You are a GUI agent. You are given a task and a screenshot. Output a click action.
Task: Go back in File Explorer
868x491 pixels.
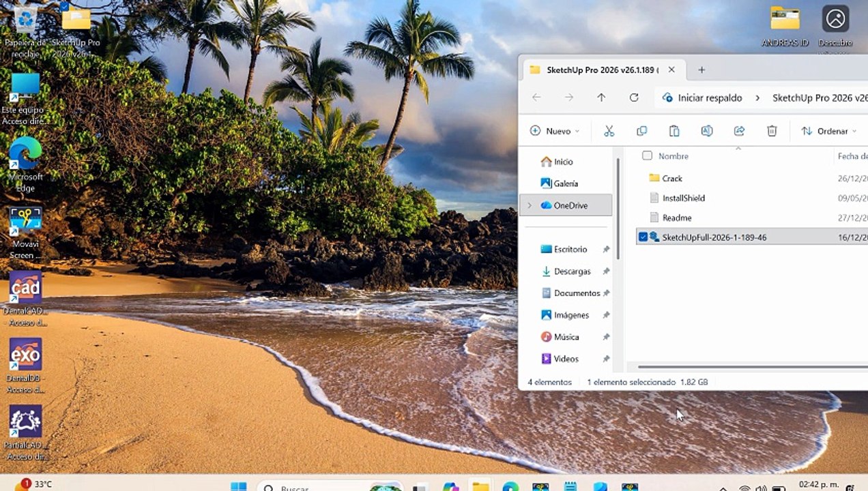[x=536, y=98]
